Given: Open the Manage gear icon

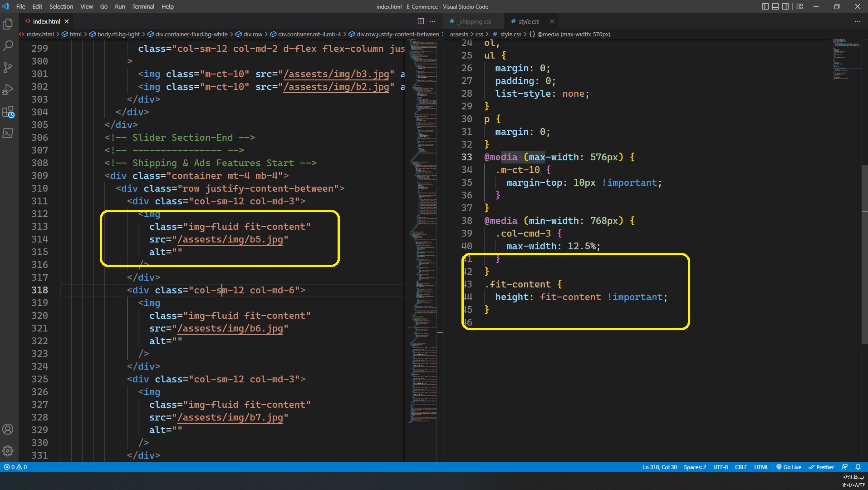Looking at the screenshot, I should (x=8, y=451).
